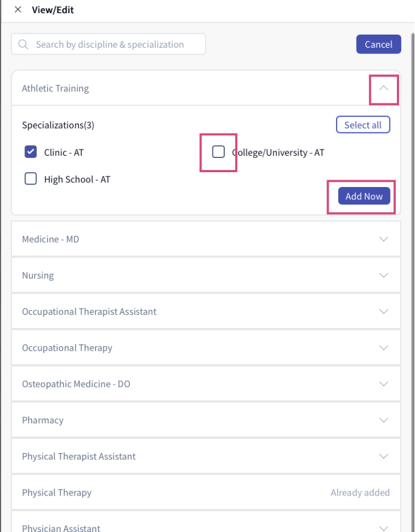
Task: Click the Athletic Training header label
Action: (x=55, y=88)
